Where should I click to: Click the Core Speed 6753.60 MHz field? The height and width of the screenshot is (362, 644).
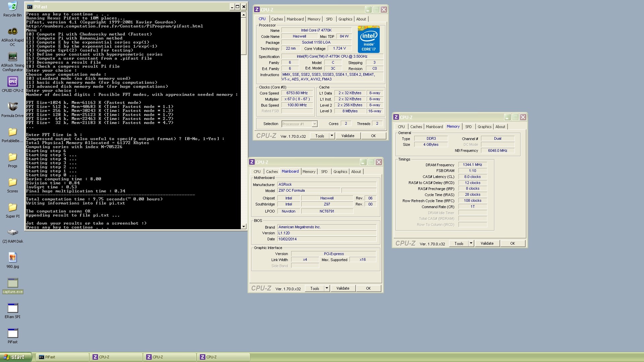pos(297,93)
